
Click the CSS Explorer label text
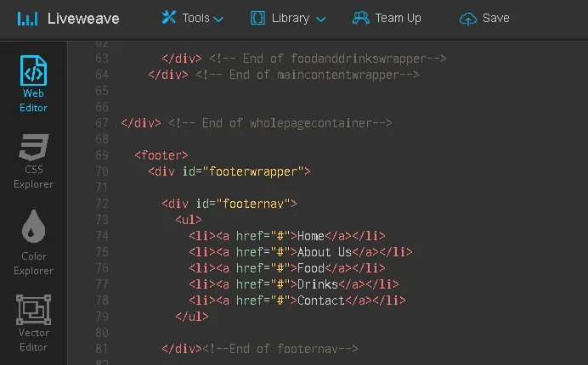coord(33,177)
